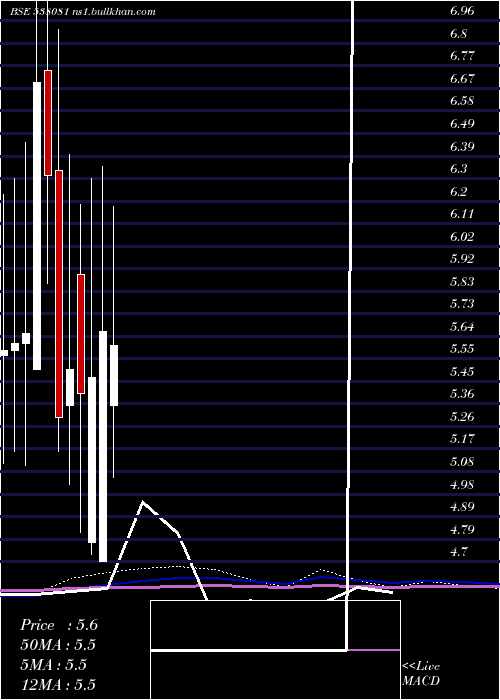The width and height of the screenshot is (500, 700).
Task: Select the long red candlestick ending near 5.26
Action: pos(59,294)
